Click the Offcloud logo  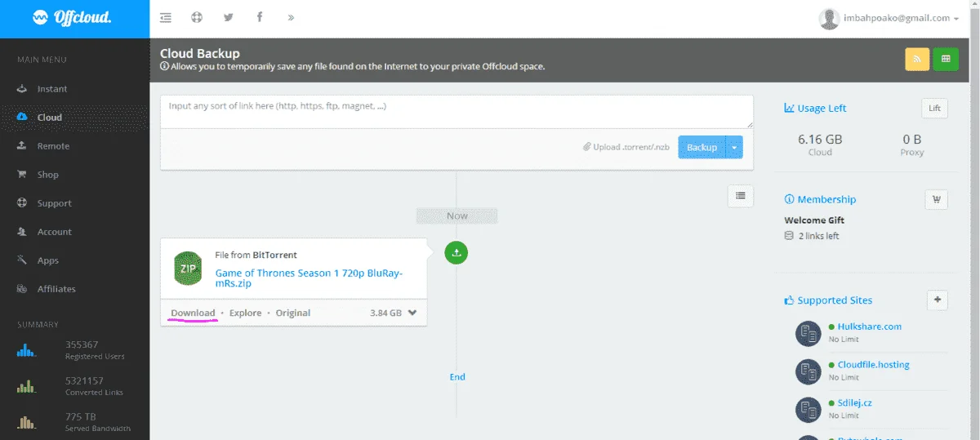(73, 17)
